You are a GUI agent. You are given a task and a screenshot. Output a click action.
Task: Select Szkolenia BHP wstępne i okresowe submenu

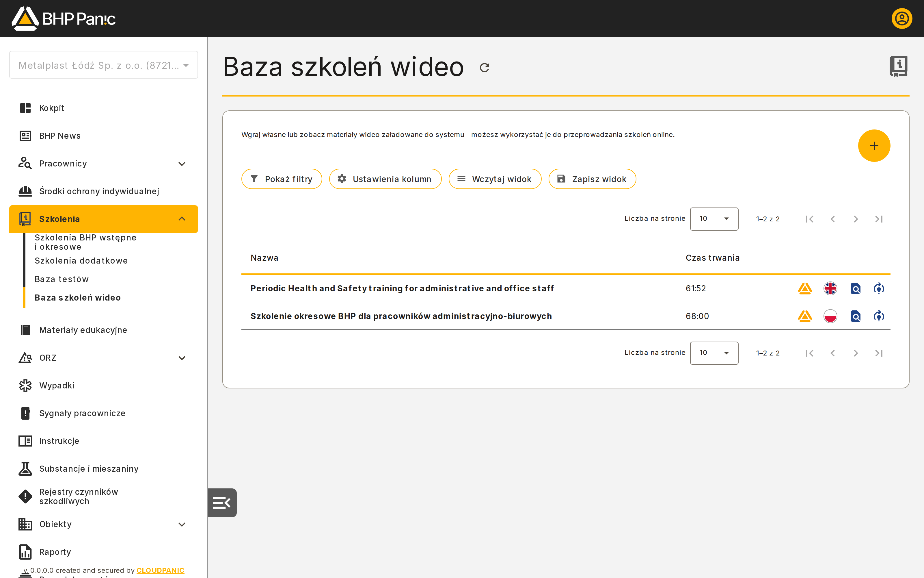tap(85, 242)
